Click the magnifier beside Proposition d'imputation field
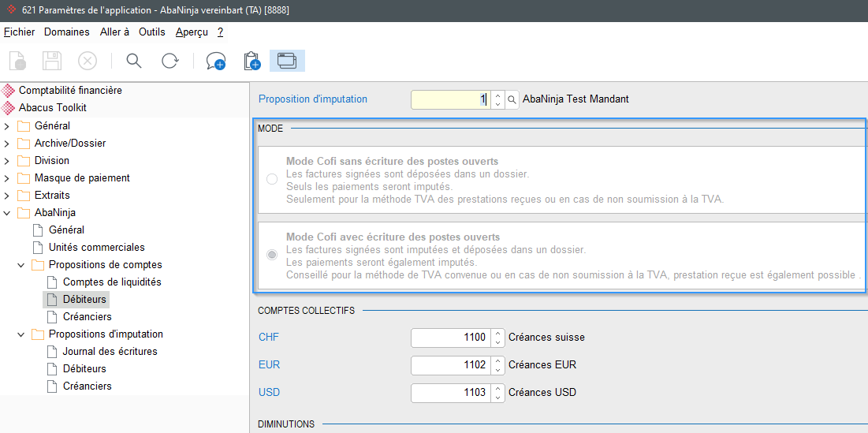868x433 pixels. pos(512,99)
